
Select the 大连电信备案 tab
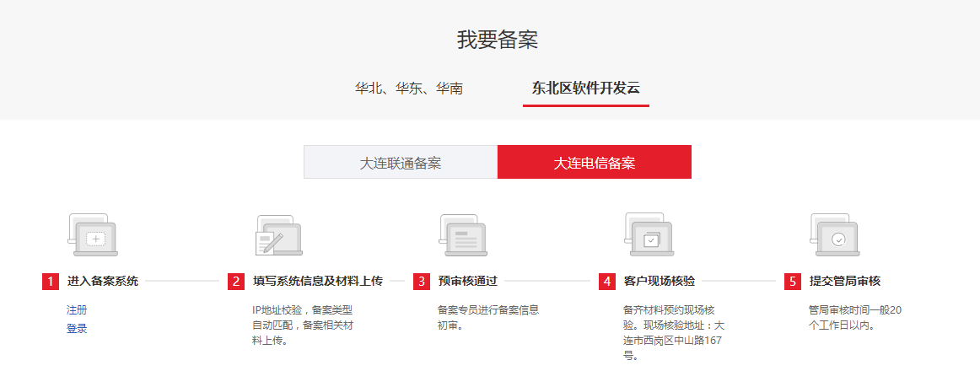click(595, 163)
